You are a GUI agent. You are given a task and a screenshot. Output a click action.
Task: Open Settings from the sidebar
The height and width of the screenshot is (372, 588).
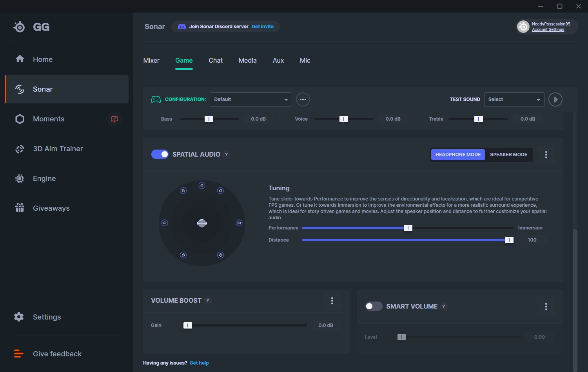coord(67,317)
